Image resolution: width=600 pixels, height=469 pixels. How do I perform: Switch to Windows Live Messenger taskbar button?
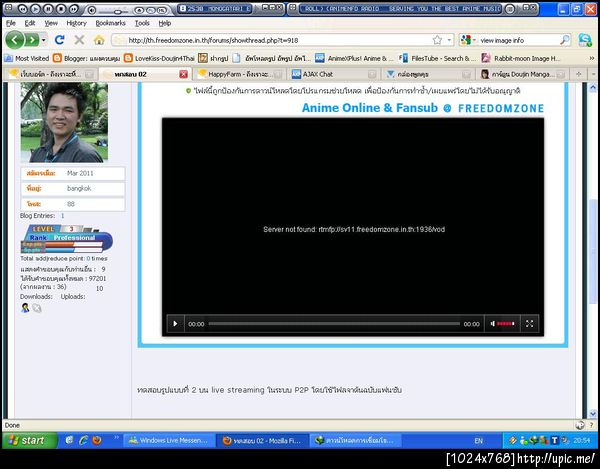coord(169,441)
